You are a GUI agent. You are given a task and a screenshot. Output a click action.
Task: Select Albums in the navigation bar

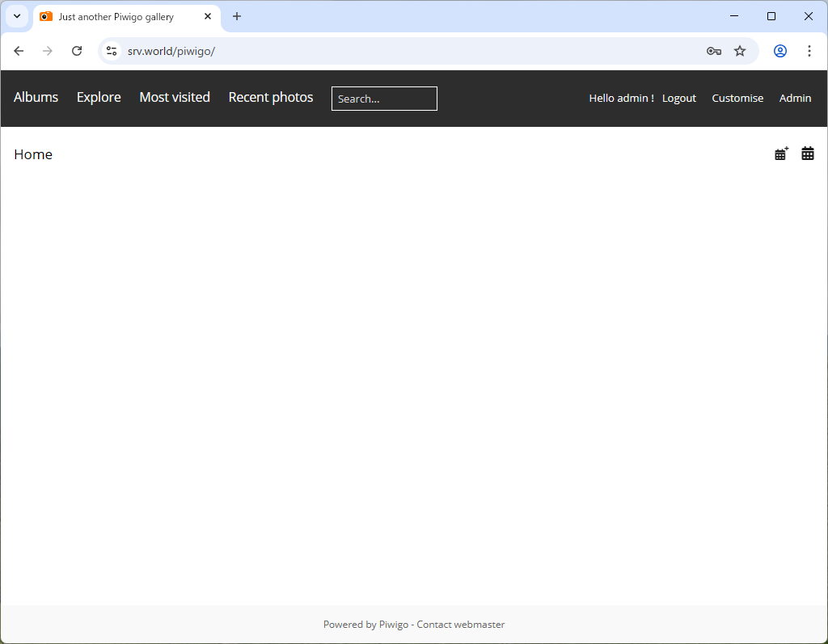point(36,98)
